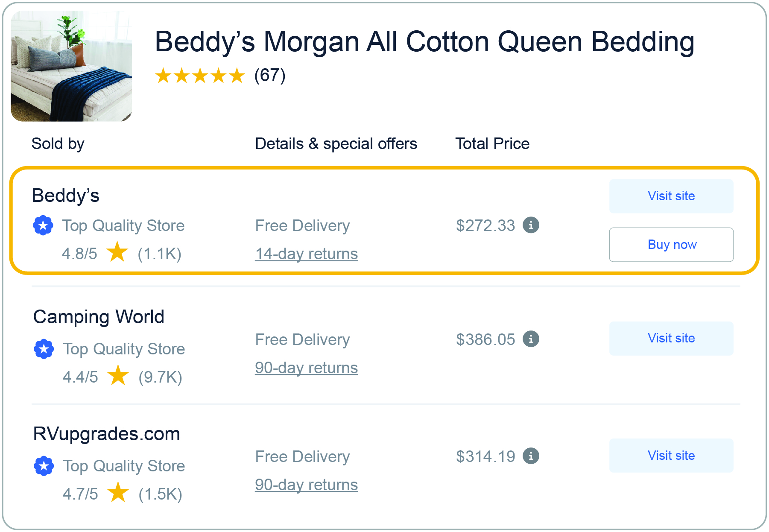Click the Top Quality Store badge for Beddy's

[x=43, y=225]
